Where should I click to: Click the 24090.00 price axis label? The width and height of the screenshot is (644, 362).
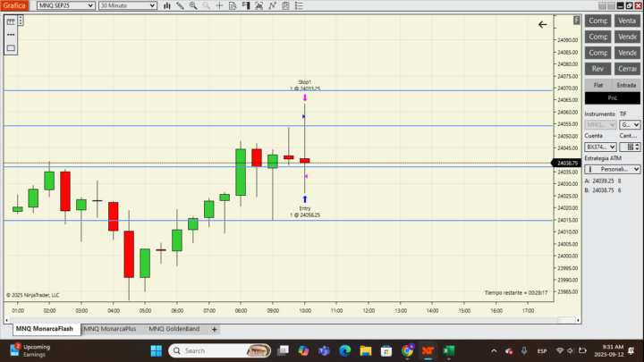pos(568,40)
